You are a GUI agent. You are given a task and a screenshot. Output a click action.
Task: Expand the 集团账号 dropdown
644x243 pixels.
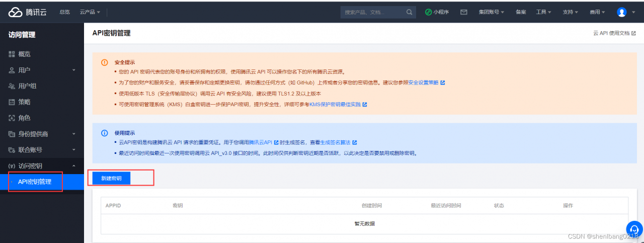coord(492,12)
